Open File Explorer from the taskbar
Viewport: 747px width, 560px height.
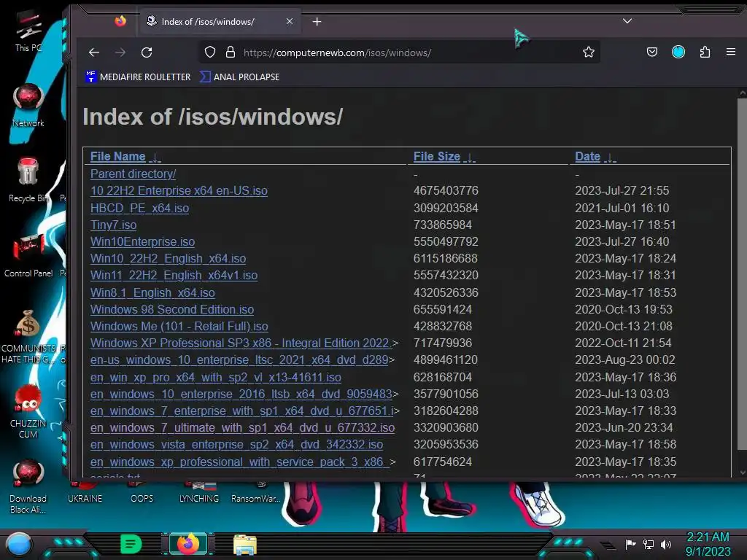point(245,545)
